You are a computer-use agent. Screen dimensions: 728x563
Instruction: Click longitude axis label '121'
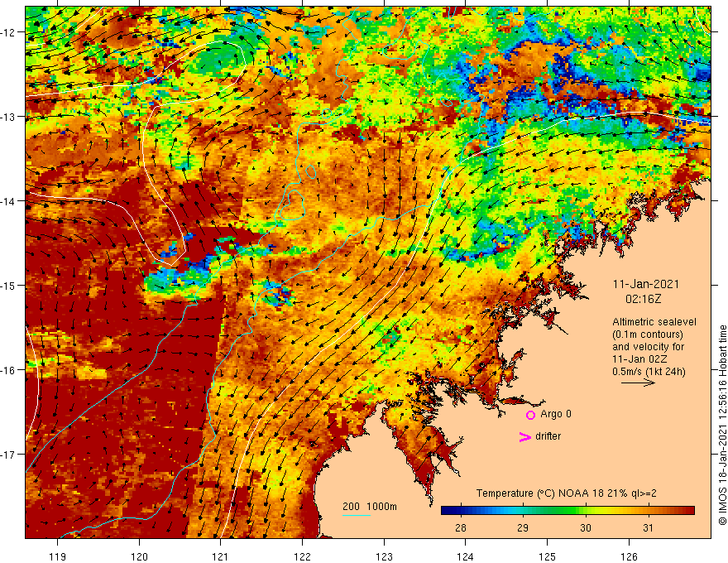[221, 556]
